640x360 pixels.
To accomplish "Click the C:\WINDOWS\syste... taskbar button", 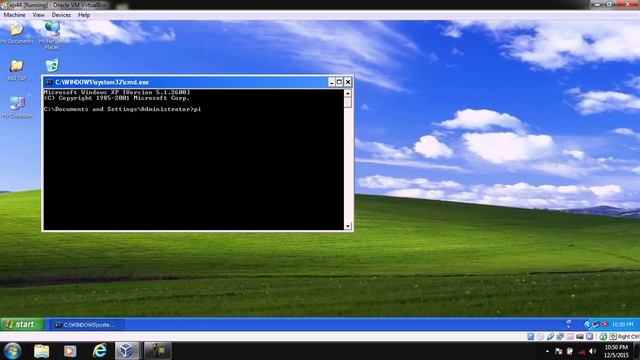I will click(x=87, y=325).
